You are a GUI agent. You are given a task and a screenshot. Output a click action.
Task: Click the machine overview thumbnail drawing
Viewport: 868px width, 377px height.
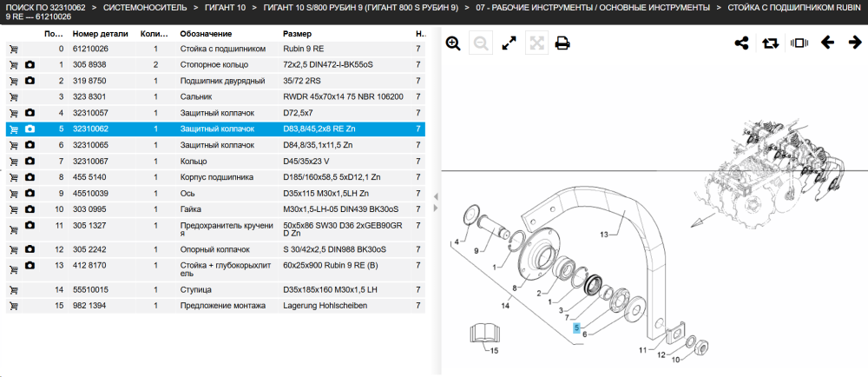point(775,172)
